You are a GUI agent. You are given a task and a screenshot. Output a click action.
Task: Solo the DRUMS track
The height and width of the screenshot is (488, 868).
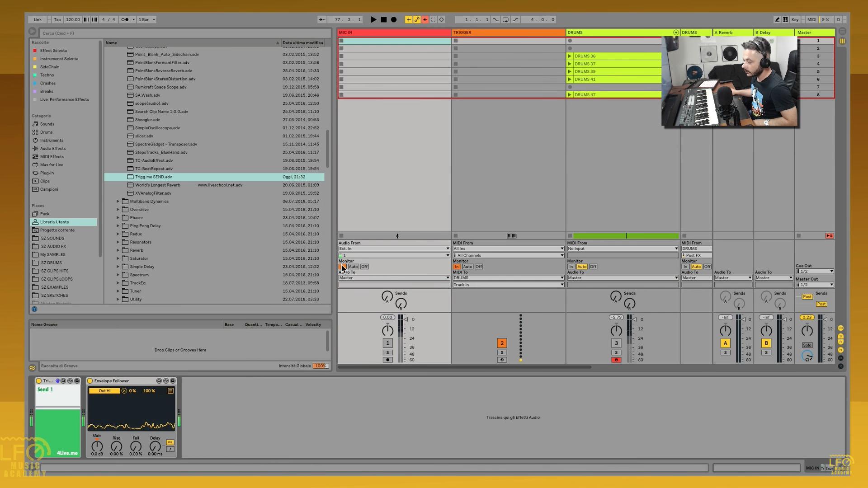click(x=616, y=352)
